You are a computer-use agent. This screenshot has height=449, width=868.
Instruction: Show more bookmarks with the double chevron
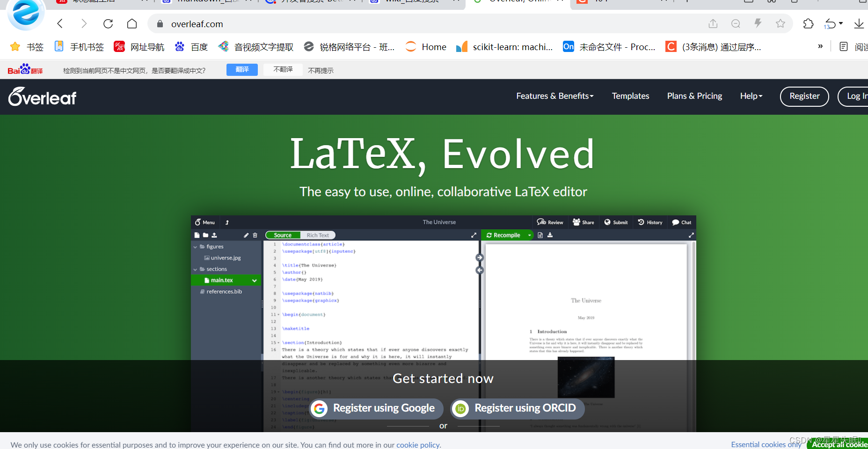820,46
